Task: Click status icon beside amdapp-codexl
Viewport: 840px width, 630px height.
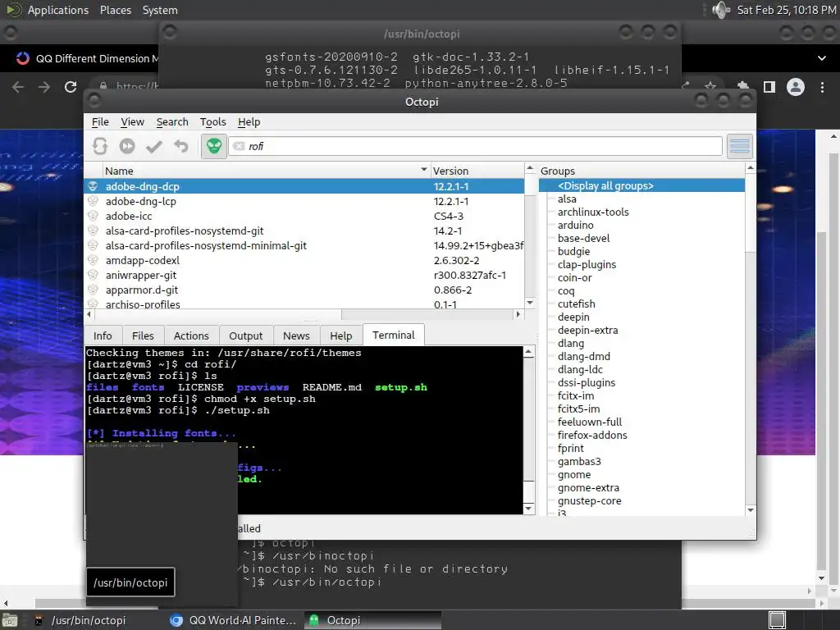Action: tap(93, 260)
